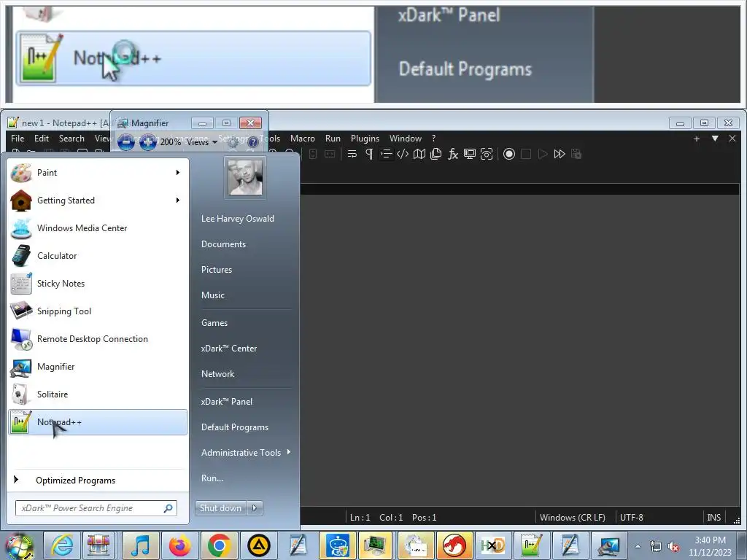Expand the Paint submenu arrow

178,172
